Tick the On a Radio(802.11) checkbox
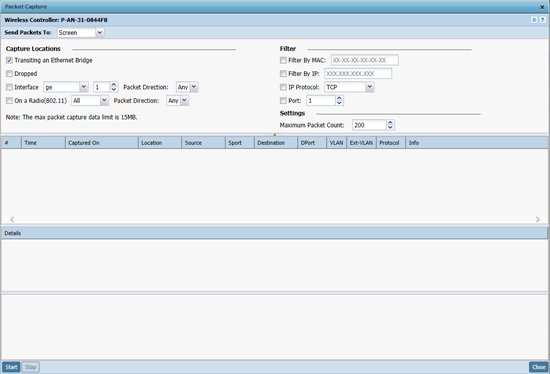 click(9, 101)
